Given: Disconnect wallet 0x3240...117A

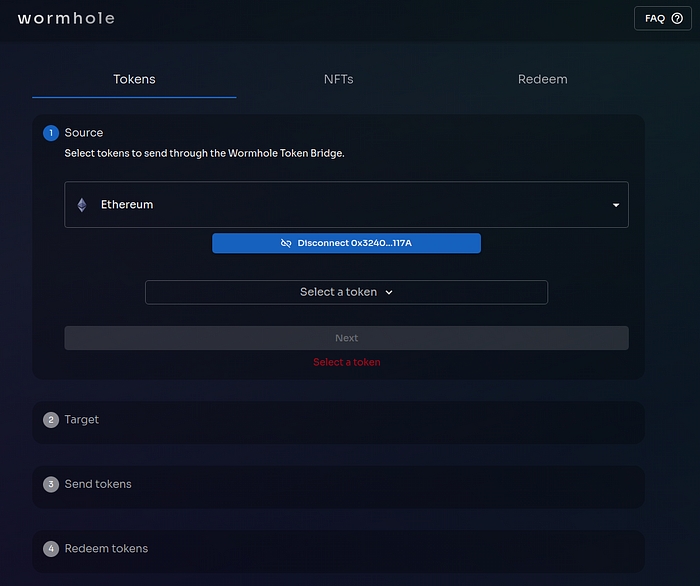Looking at the screenshot, I should 346,243.
